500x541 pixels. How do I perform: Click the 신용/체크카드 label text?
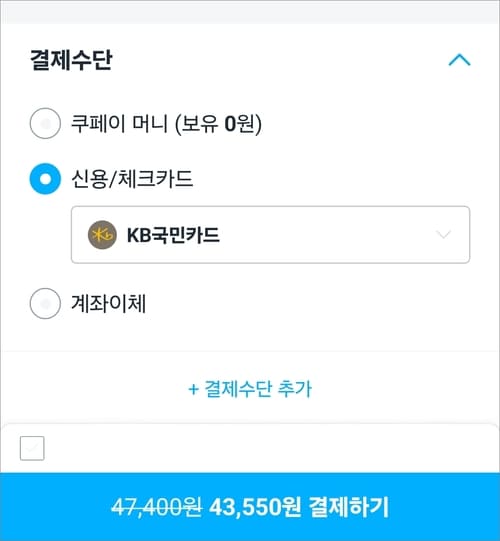click(132, 179)
